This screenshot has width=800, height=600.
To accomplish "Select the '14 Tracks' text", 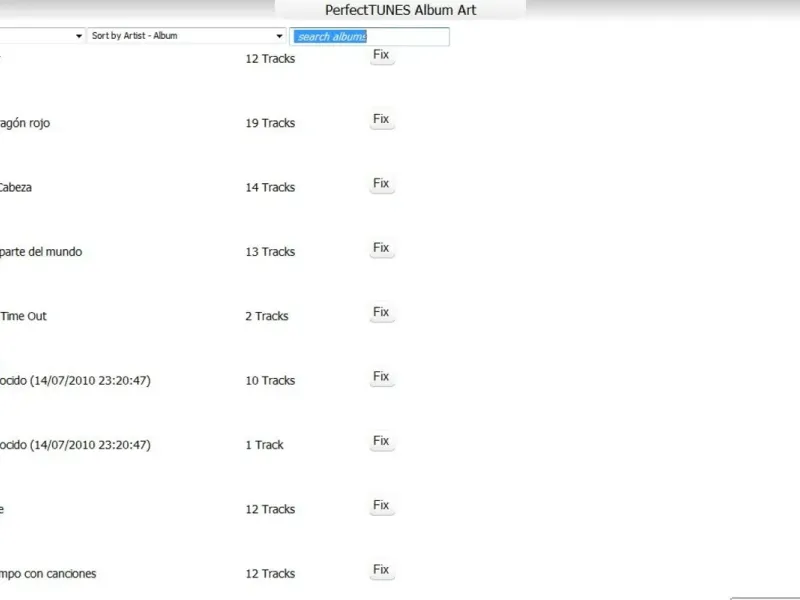I will click(270, 187).
